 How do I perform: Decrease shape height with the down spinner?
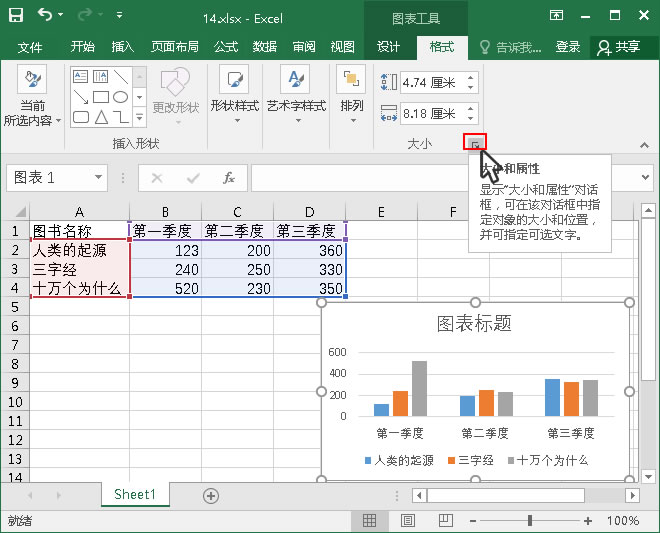click(x=471, y=88)
